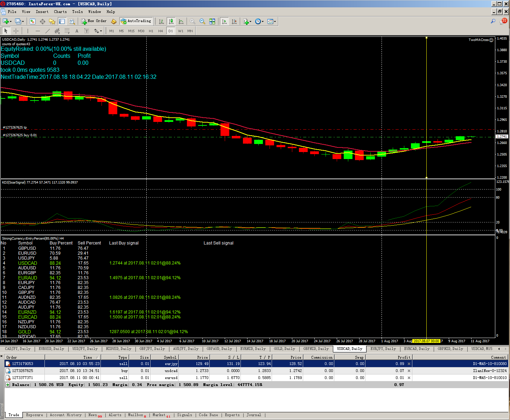Select the Fibonacci Retracement tool

pyautogui.click(x=67, y=31)
